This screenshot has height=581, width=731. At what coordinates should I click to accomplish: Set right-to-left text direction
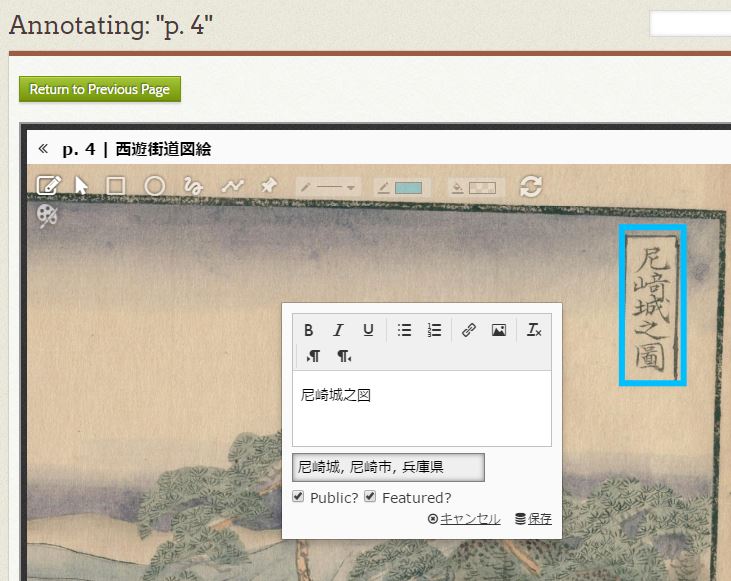[x=344, y=356]
